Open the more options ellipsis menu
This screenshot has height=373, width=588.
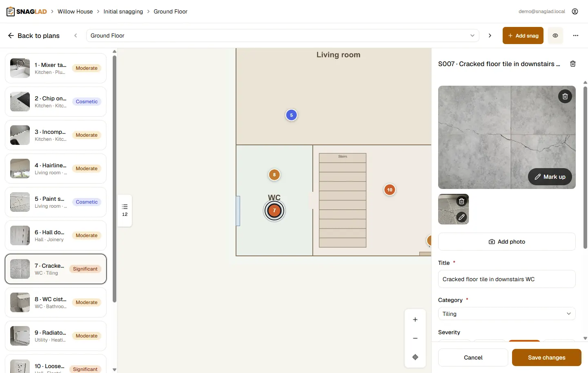576,36
